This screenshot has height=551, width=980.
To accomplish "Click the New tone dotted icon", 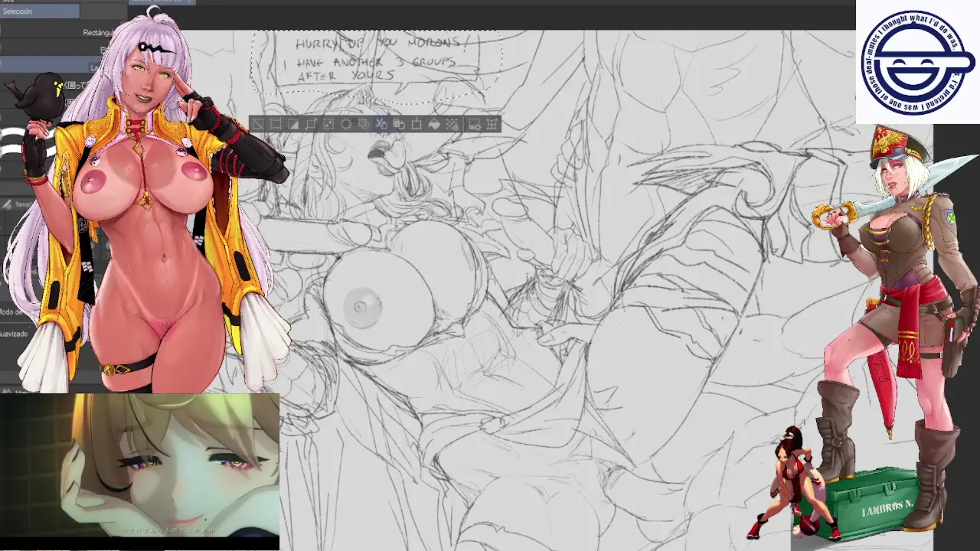I will (x=452, y=124).
